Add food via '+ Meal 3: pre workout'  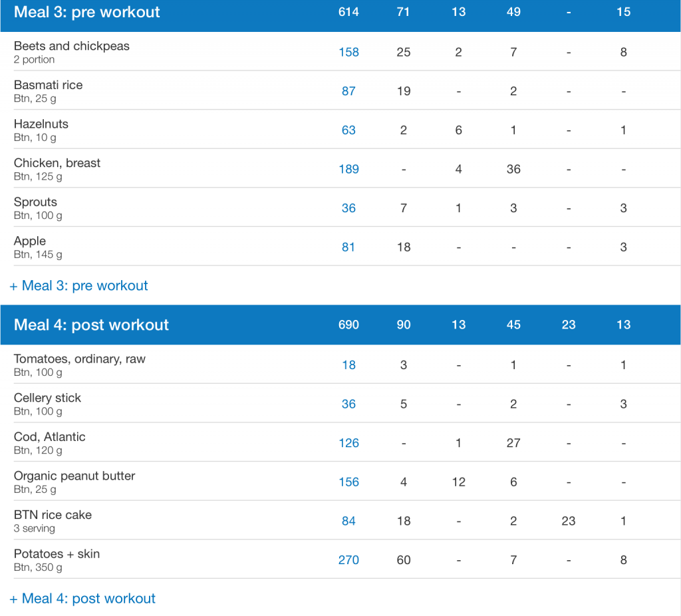pos(79,286)
